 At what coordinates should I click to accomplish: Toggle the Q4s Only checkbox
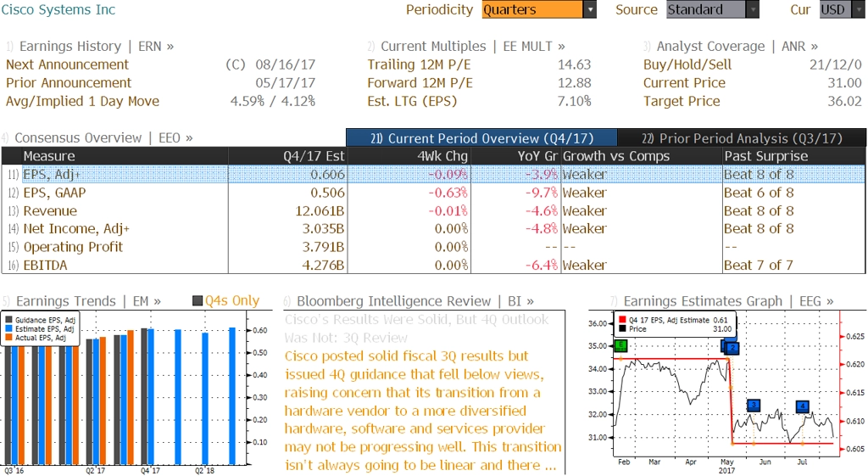click(x=197, y=301)
